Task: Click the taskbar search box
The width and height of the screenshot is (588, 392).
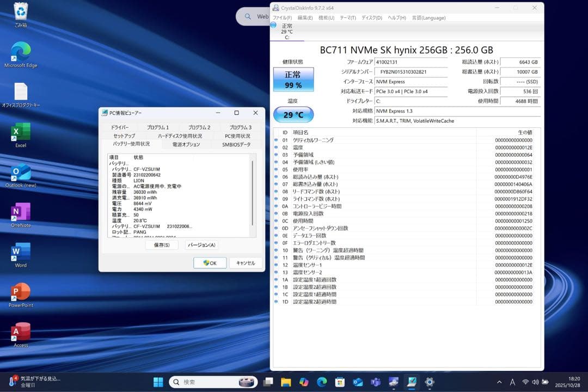Action: click(212, 382)
